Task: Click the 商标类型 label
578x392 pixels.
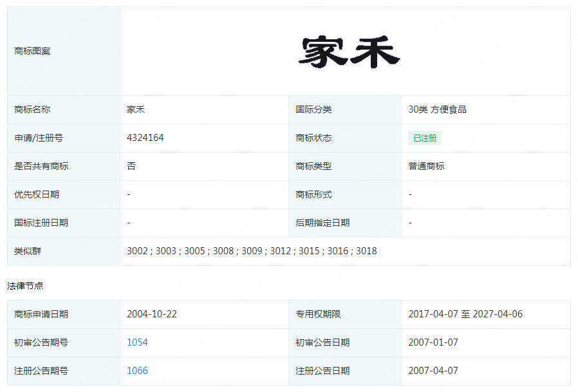Action: tap(313, 166)
